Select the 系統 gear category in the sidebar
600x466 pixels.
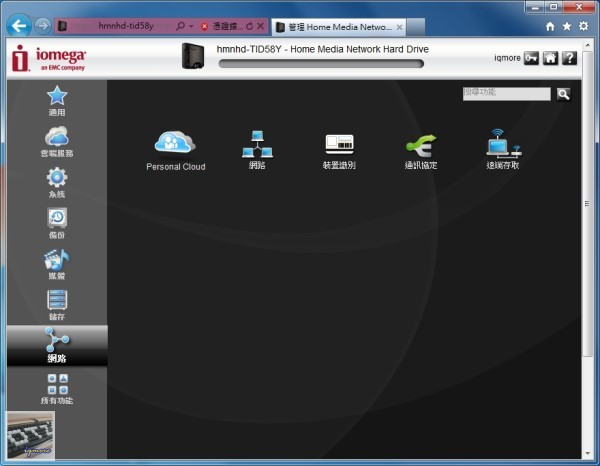coord(57,182)
